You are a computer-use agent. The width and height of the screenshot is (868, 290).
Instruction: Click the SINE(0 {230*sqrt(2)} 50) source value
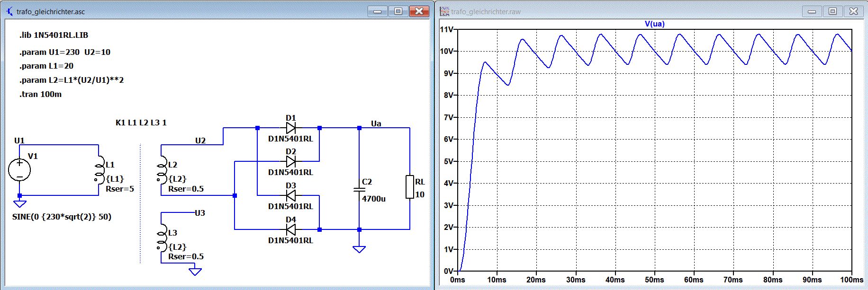(x=62, y=217)
